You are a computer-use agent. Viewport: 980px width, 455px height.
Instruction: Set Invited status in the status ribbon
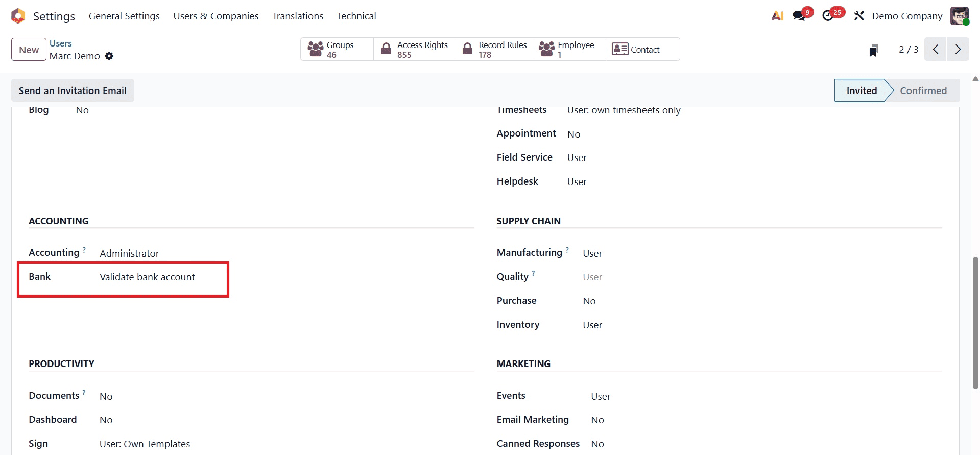coord(862,90)
